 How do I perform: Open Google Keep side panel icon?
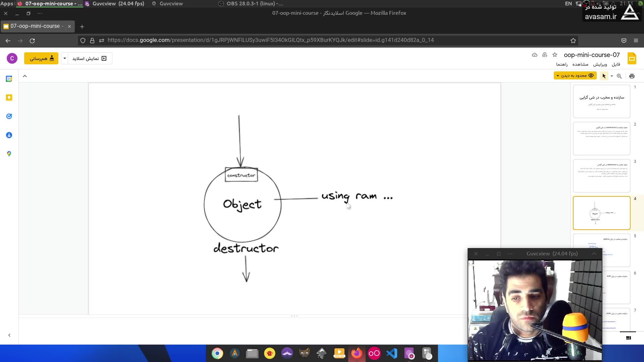click(x=9, y=98)
